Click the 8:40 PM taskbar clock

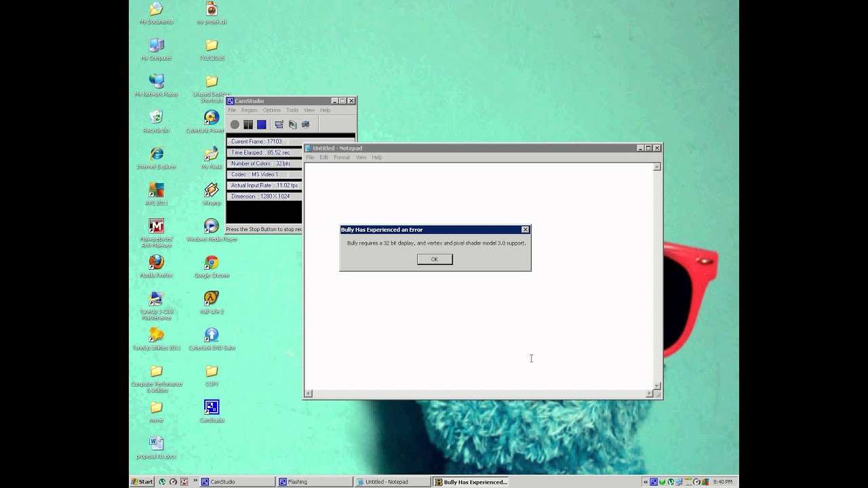[723, 482]
